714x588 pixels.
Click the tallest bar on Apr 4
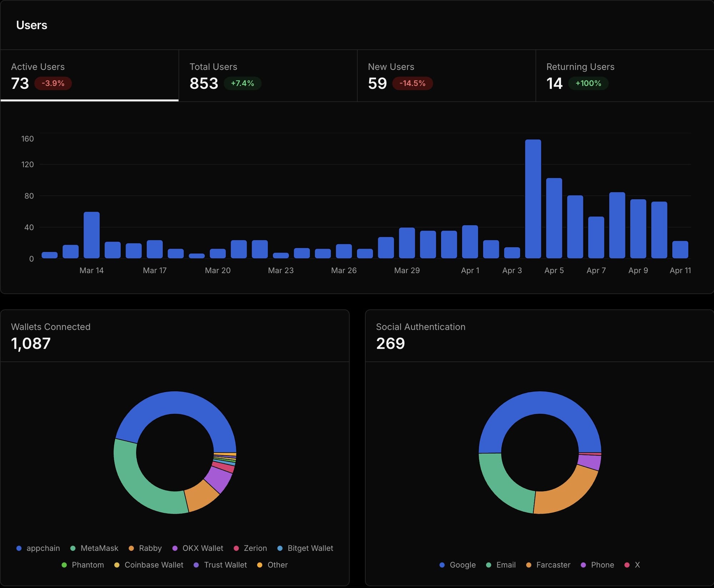pyautogui.click(x=533, y=199)
